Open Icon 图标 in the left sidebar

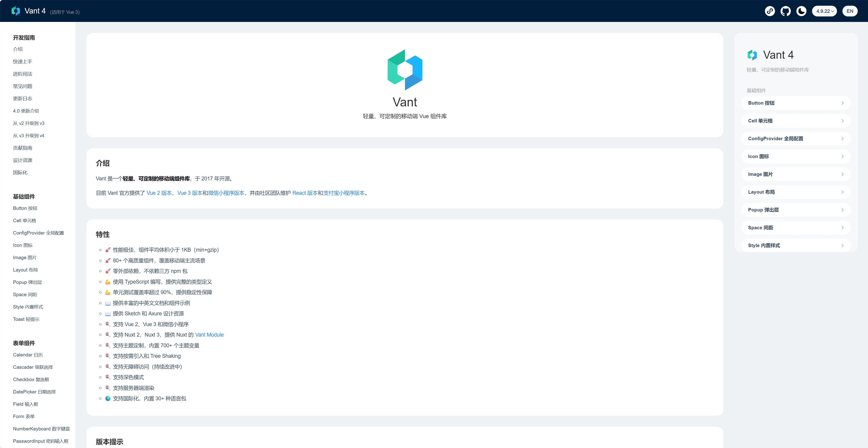(23, 245)
